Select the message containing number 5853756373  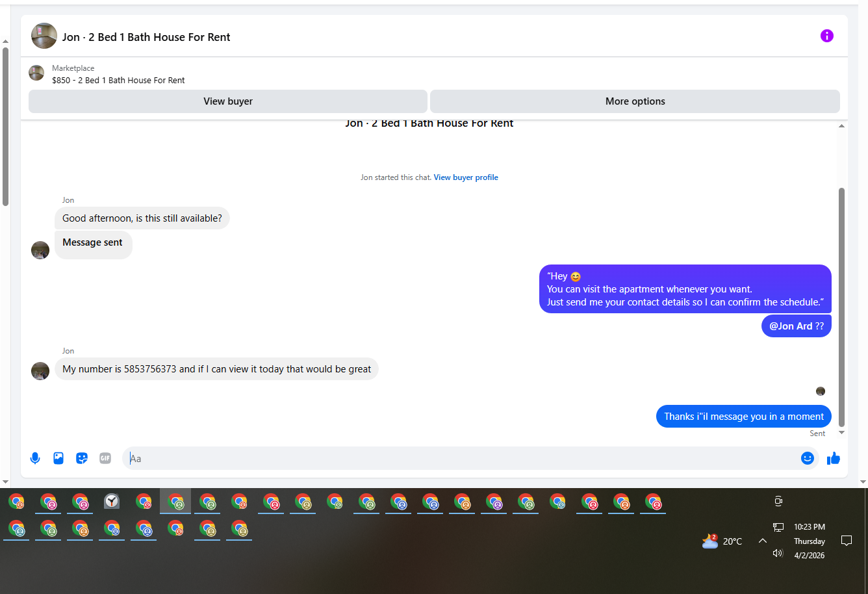click(x=217, y=369)
